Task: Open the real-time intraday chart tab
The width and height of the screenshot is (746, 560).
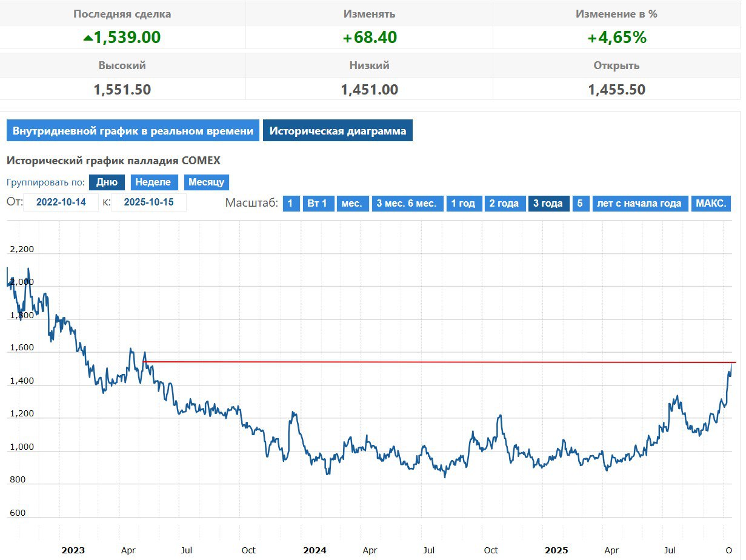Action: [x=133, y=131]
